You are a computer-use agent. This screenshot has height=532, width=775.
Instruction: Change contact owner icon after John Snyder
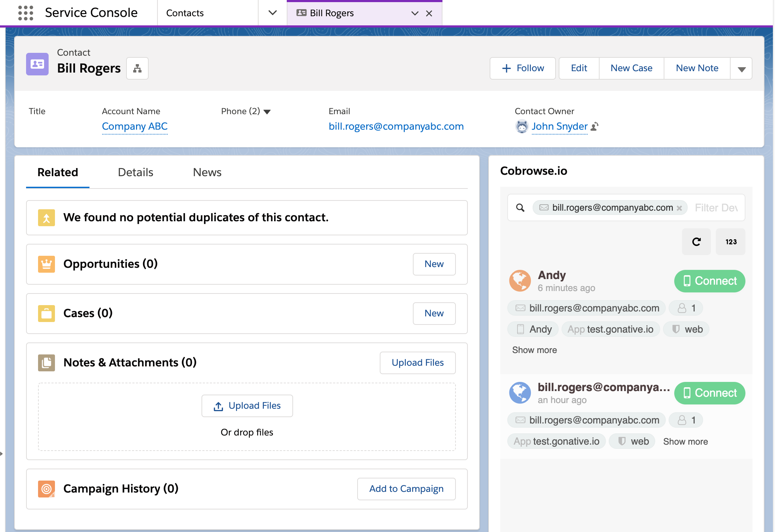pos(595,126)
